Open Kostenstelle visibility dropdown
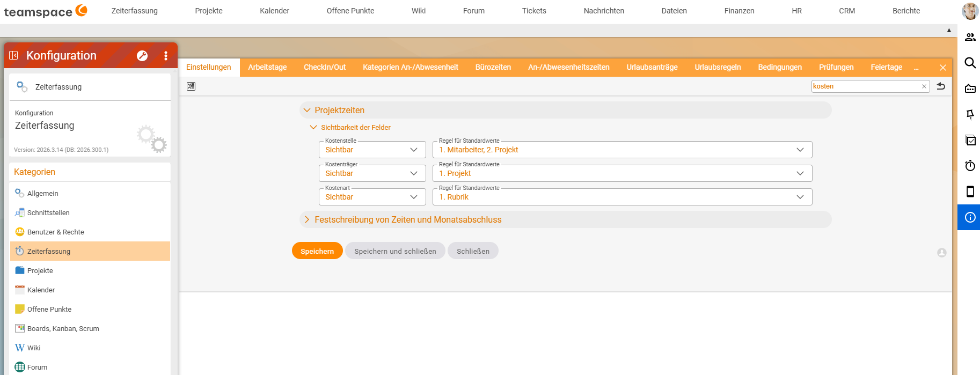 372,150
